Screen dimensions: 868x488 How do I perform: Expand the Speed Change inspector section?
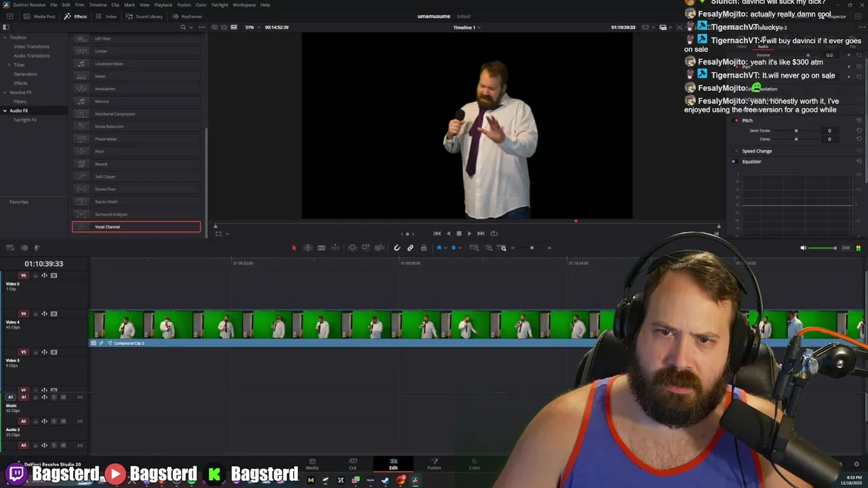click(x=757, y=151)
